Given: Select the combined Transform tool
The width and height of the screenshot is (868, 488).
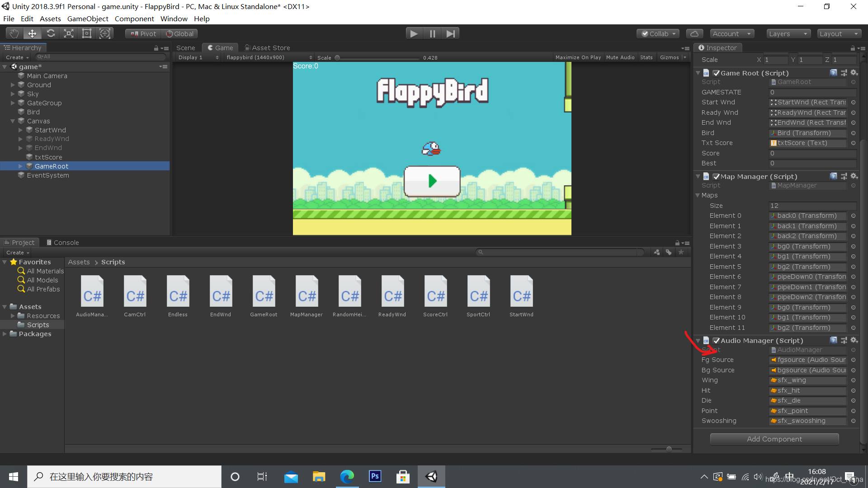Looking at the screenshot, I should [104, 33].
